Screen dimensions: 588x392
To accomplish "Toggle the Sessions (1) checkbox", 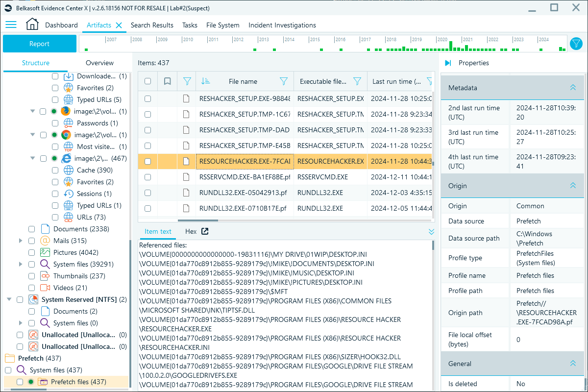I will coord(55,194).
